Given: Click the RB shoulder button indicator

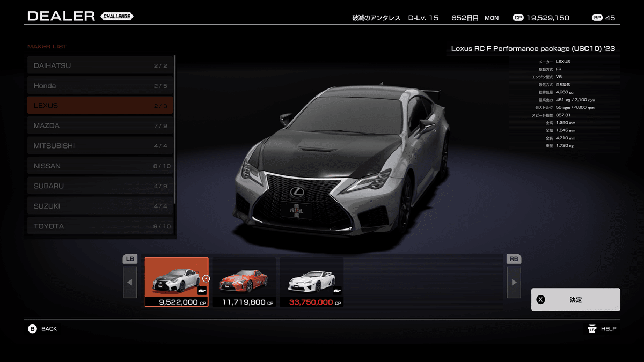Looking at the screenshot, I should click(514, 259).
